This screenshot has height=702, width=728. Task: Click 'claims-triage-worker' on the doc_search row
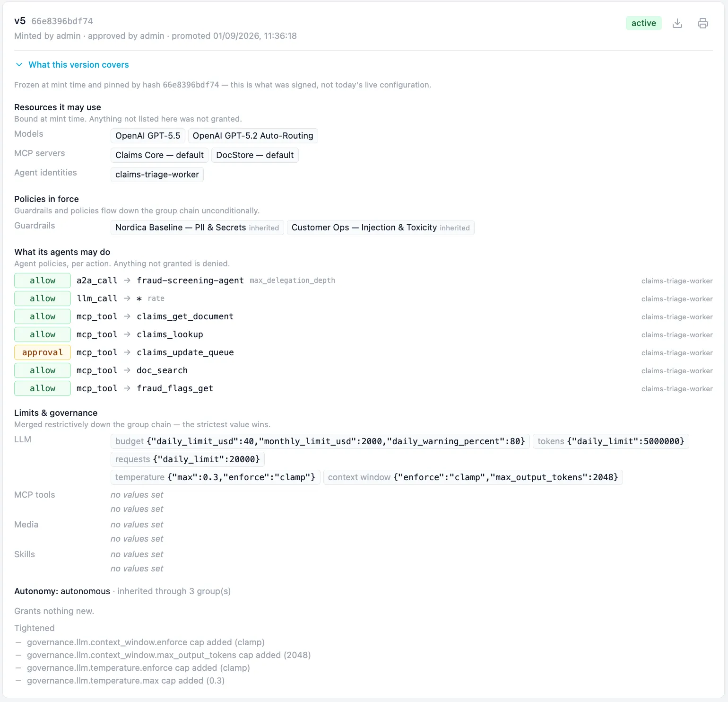pos(677,371)
